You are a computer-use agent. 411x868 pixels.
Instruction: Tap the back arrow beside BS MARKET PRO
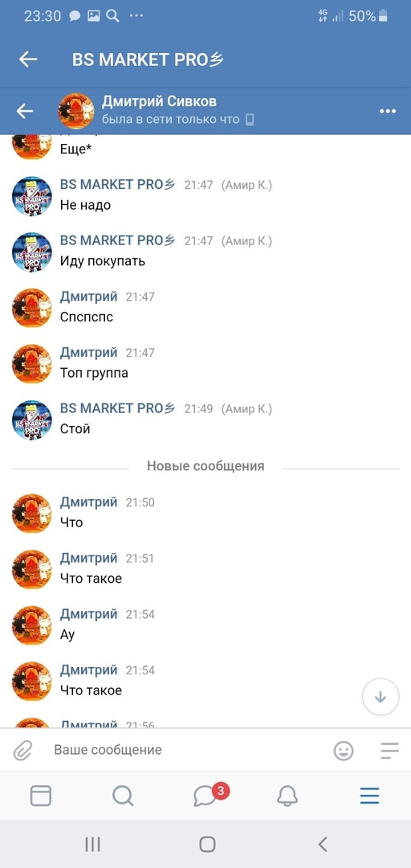27,59
